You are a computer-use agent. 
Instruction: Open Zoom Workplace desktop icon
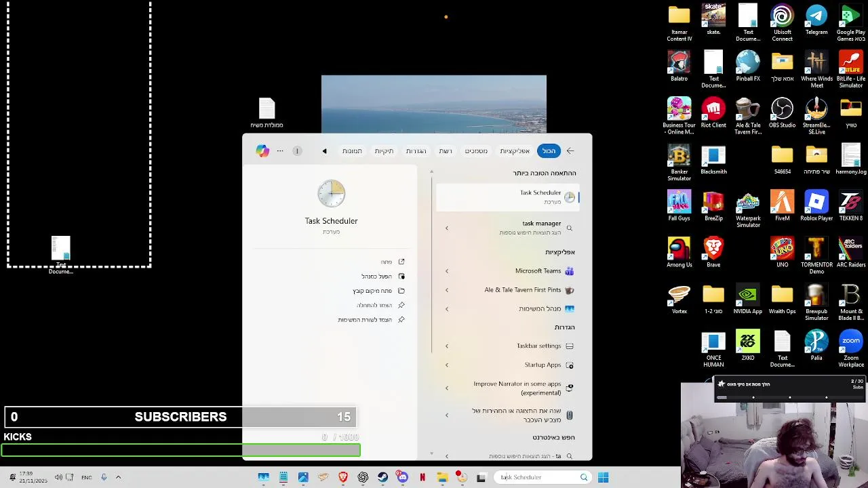point(850,348)
